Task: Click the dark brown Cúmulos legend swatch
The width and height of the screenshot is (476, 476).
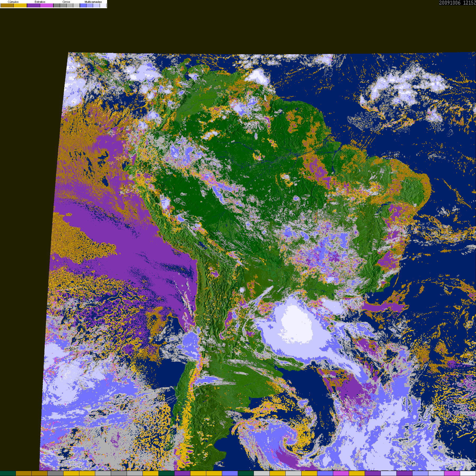Action: [7, 6]
